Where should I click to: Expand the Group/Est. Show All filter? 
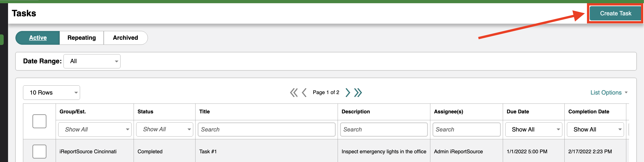pos(95,129)
